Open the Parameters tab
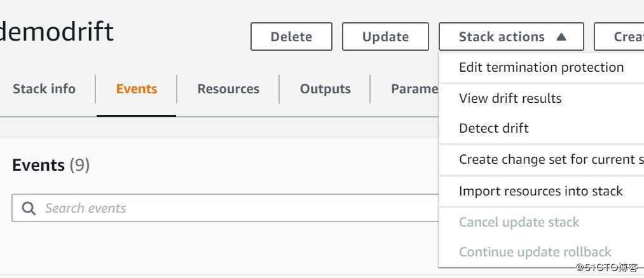The image size is (644, 278). pyautogui.click(x=414, y=89)
